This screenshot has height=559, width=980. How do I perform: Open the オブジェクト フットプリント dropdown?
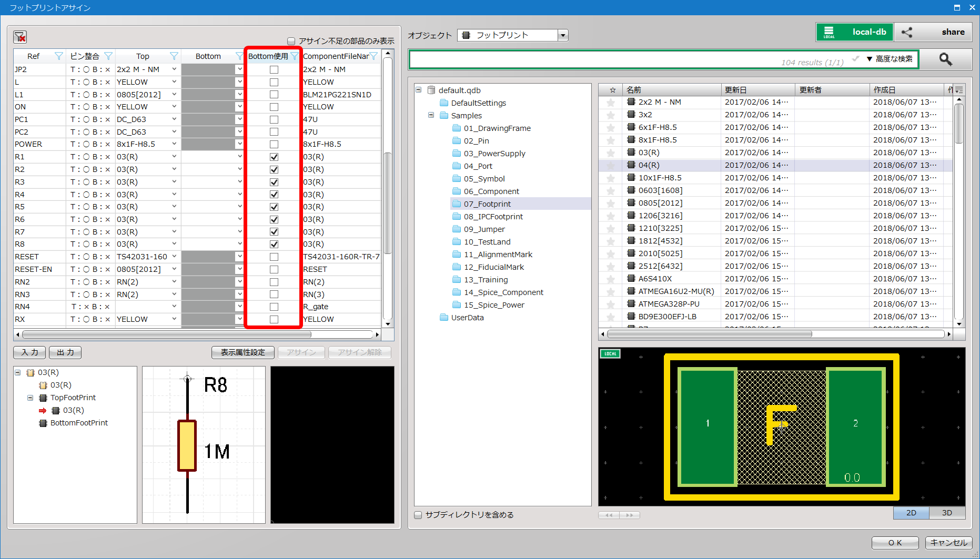(x=563, y=35)
